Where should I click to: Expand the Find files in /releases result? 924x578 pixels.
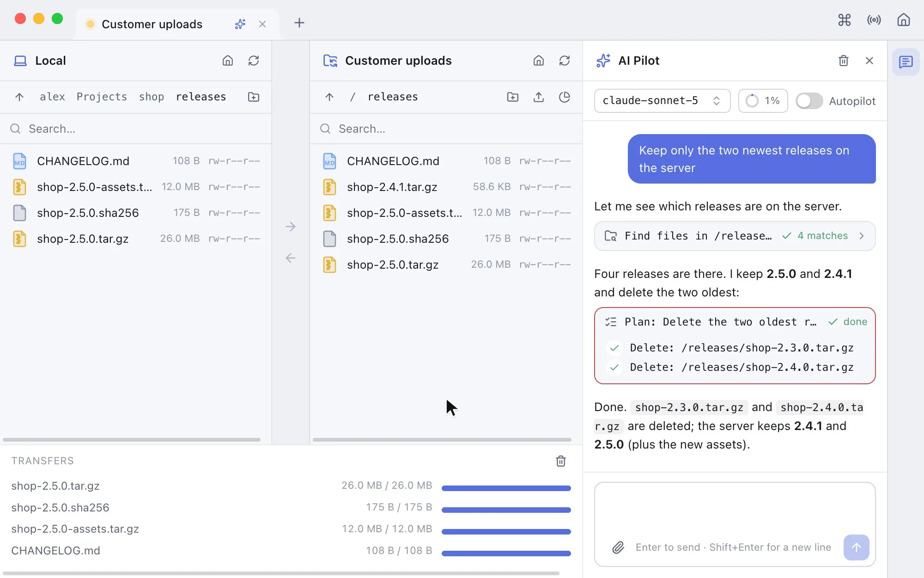point(735,236)
